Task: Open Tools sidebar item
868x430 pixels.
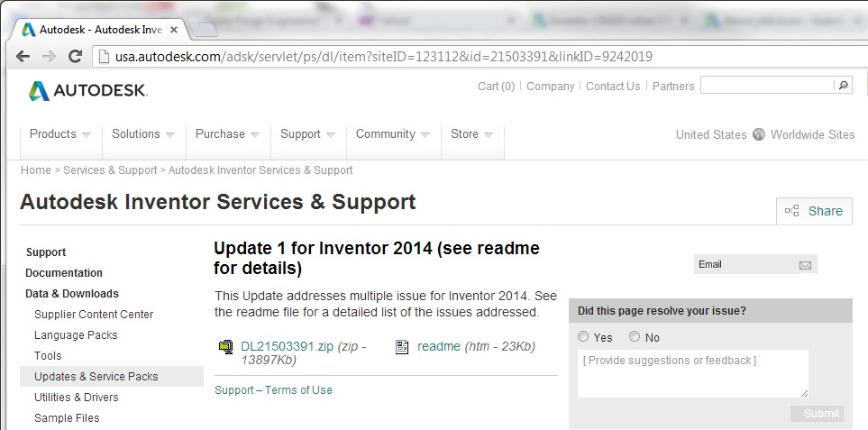Action: point(48,356)
